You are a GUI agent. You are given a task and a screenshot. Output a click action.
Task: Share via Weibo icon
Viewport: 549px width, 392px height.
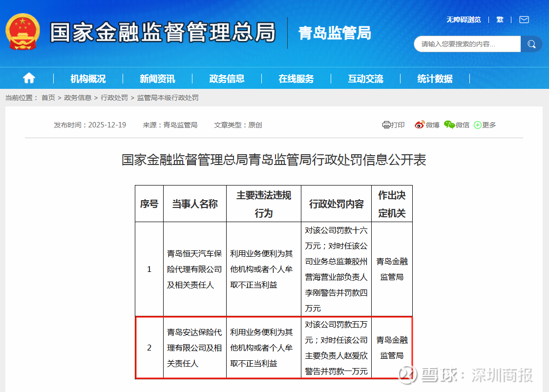click(419, 124)
